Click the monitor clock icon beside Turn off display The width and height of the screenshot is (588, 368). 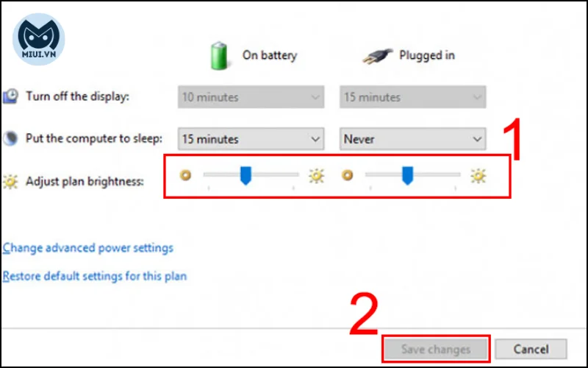click(10, 96)
